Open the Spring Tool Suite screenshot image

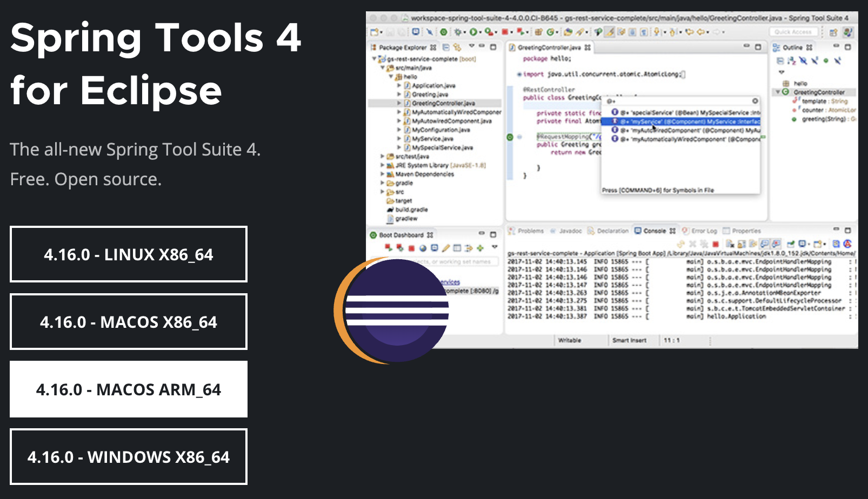(x=612, y=180)
